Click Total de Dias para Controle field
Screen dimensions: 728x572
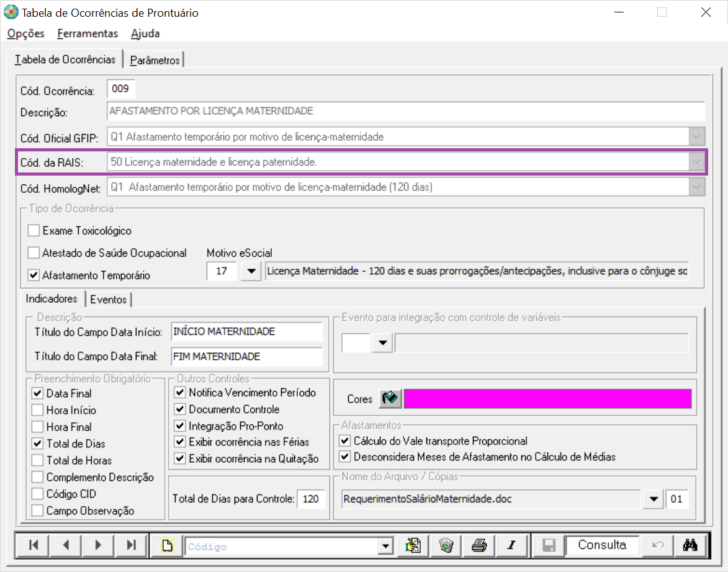click(x=310, y=499)
